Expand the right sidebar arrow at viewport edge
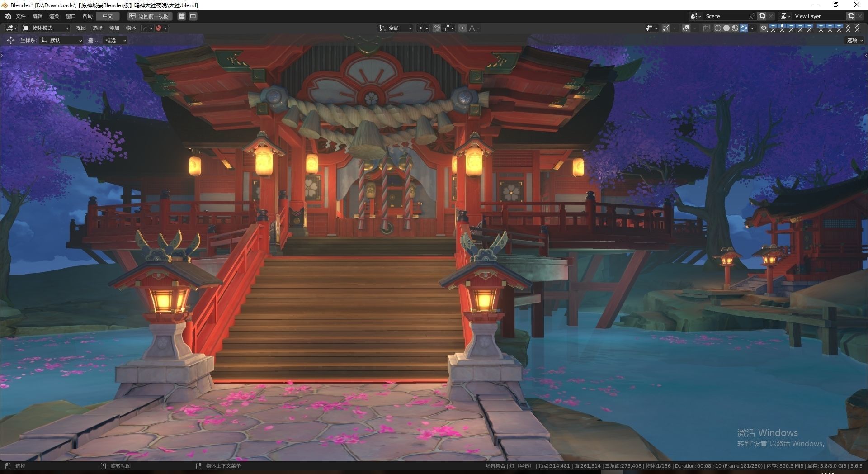Viewport: 868px width, 474px height. tap(866, 55)
